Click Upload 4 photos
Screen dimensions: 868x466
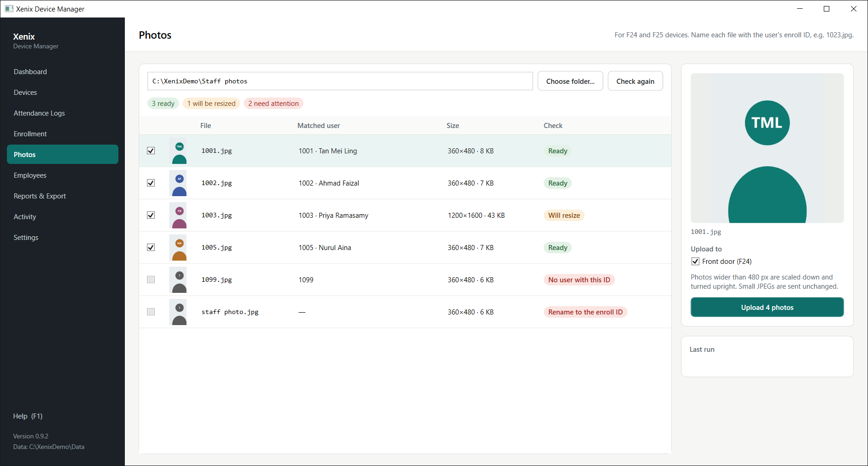[767, 307]
